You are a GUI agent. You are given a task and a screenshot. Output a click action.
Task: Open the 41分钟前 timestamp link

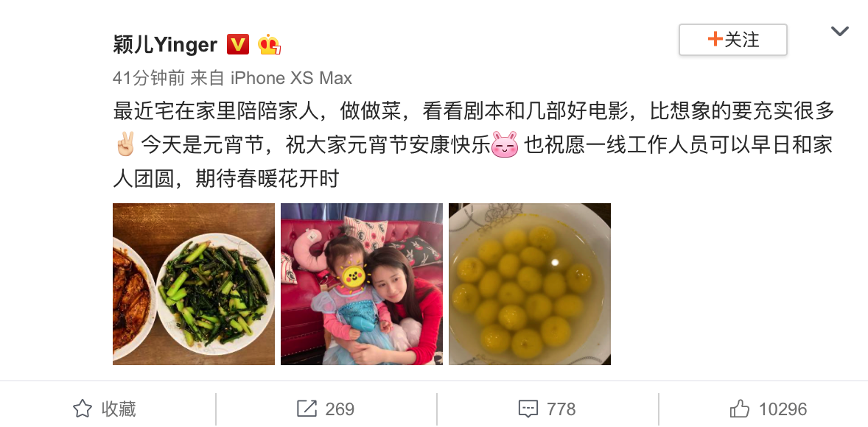[x=148, y=78]
